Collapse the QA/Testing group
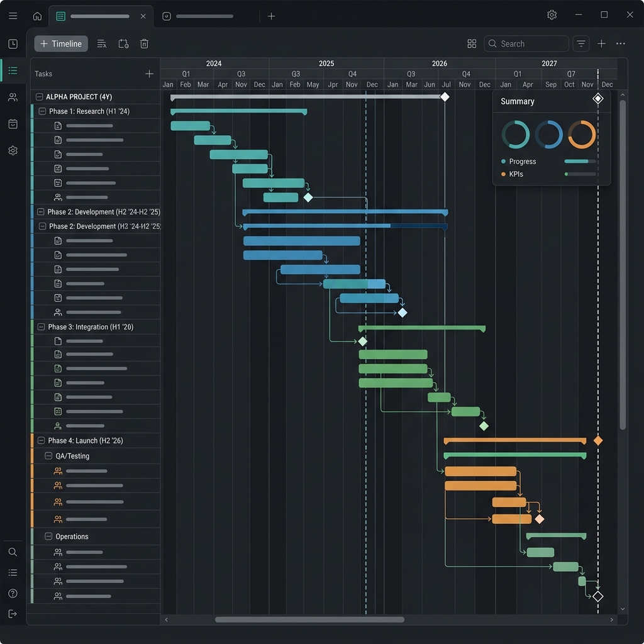The height and width of the screenshot is (644, 644). coord(49,455)
